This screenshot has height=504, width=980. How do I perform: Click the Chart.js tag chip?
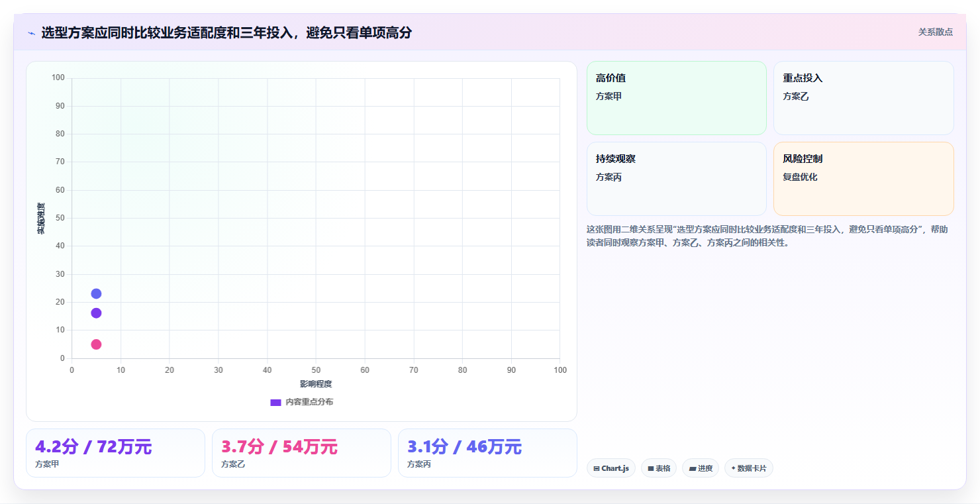pos(611,468)
